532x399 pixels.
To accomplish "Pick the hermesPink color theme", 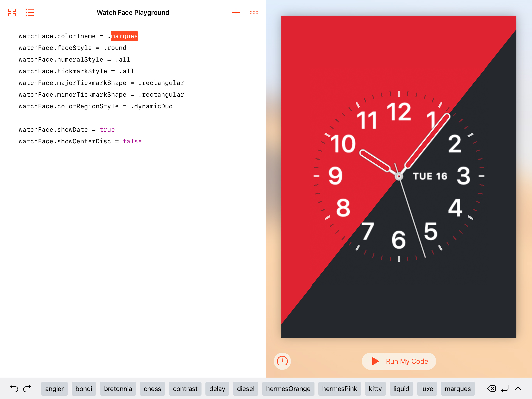I will click(340, 388).
